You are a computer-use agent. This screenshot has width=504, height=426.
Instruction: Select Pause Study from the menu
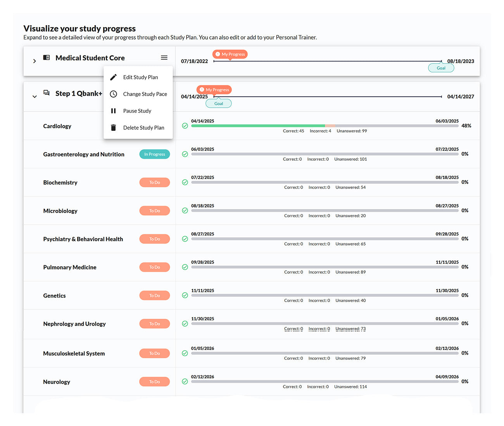pos(137,111)
